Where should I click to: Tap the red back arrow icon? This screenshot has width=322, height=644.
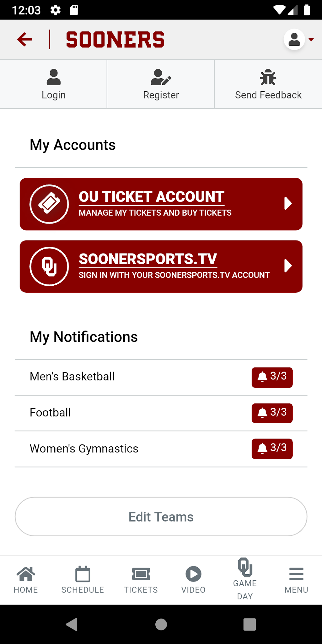click(x=25, y=39)
